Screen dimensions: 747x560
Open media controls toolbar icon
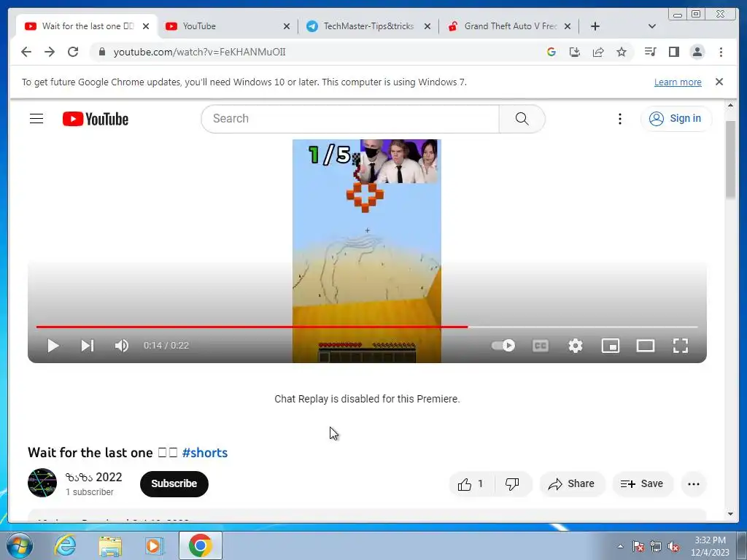[650, 52]
